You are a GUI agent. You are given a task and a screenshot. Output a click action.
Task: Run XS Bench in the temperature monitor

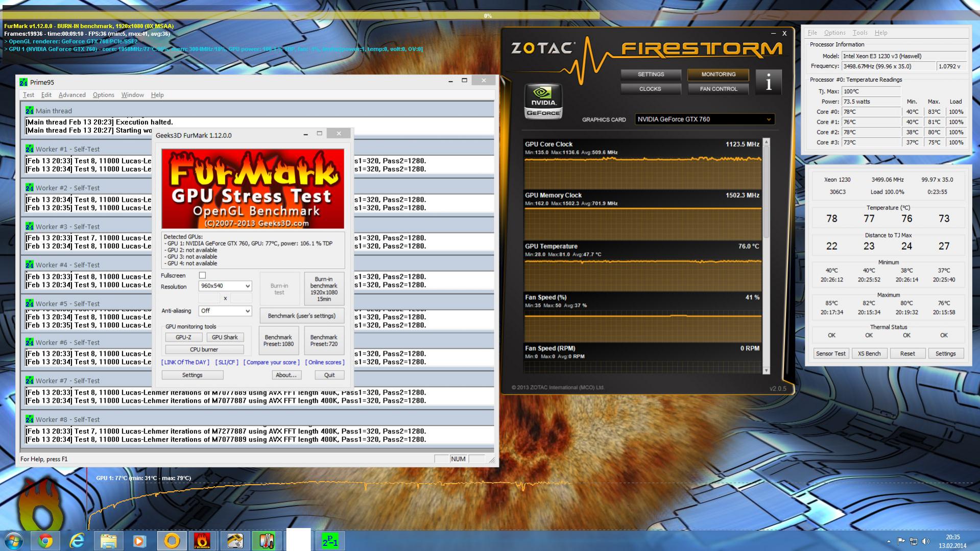[869, 353]
